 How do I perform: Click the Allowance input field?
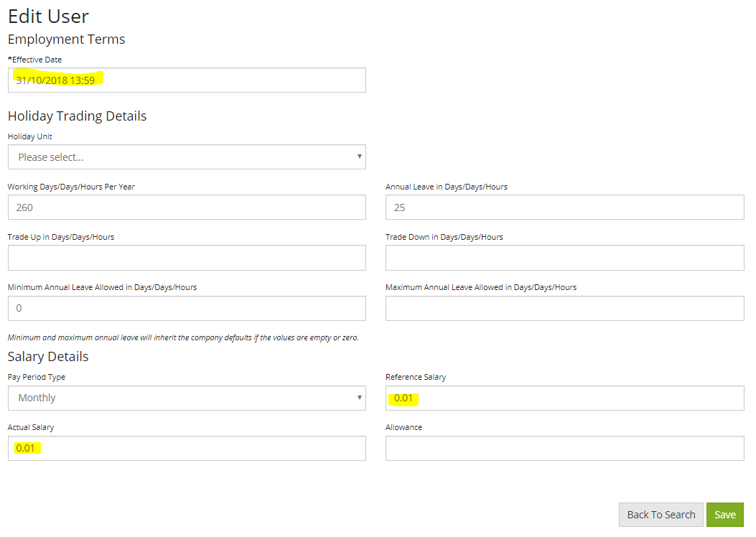point(565,447)
